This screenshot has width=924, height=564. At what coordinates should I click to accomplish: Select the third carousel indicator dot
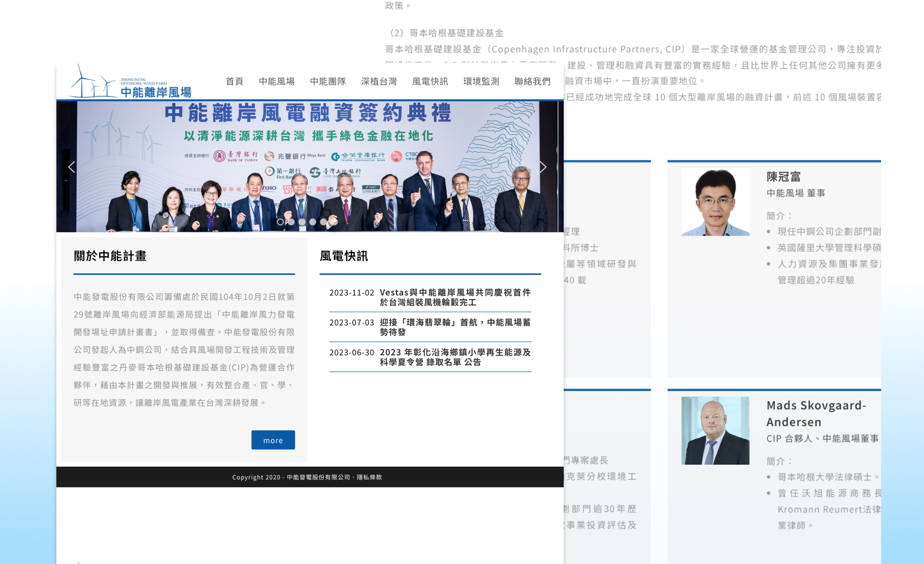302,222
